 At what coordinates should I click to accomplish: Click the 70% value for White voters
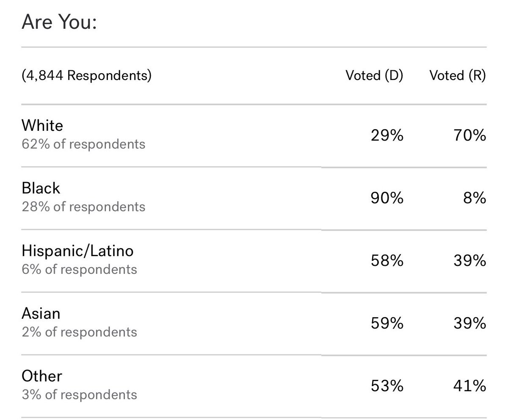pos(469,135)
